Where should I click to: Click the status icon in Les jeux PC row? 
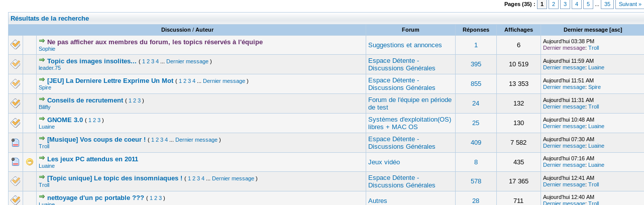point(16,162)
